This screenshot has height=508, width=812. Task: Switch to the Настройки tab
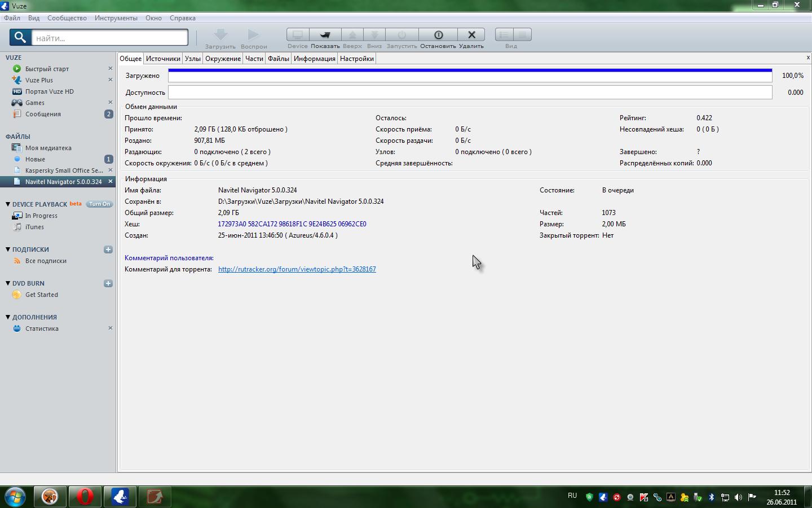pyautogui.click(x=357, y=59)
